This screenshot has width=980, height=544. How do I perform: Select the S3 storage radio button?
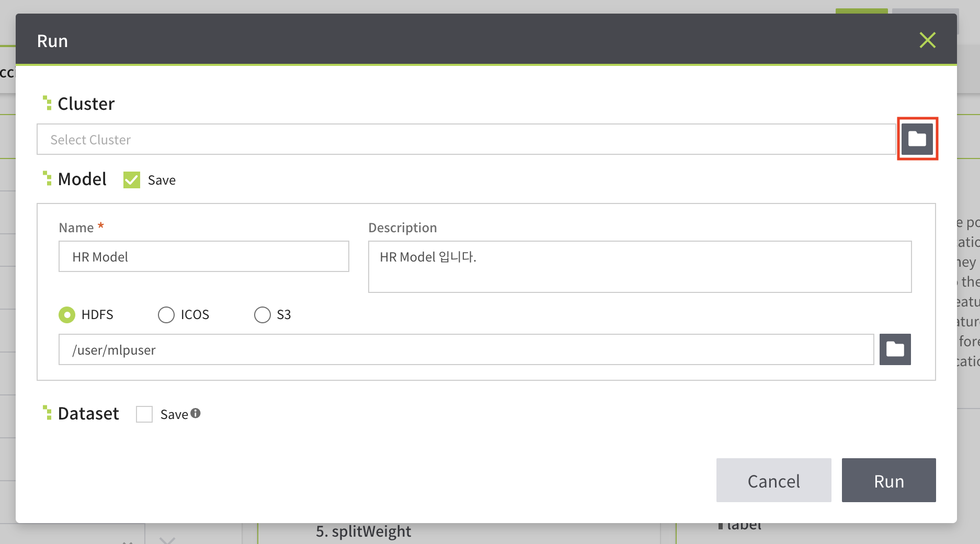263,315
